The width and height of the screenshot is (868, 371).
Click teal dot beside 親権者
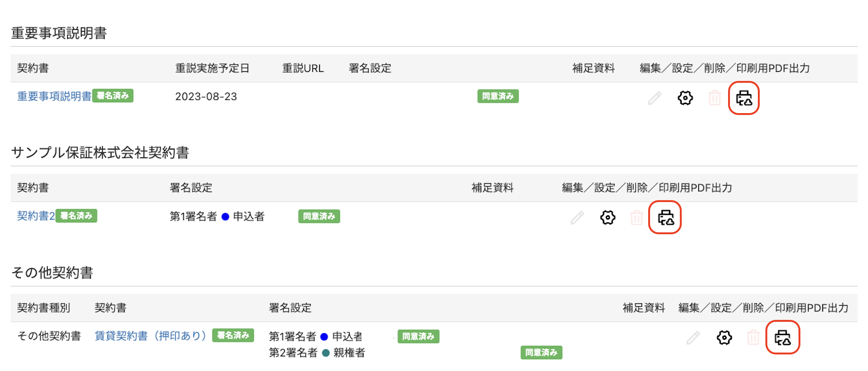click(326, 353)
